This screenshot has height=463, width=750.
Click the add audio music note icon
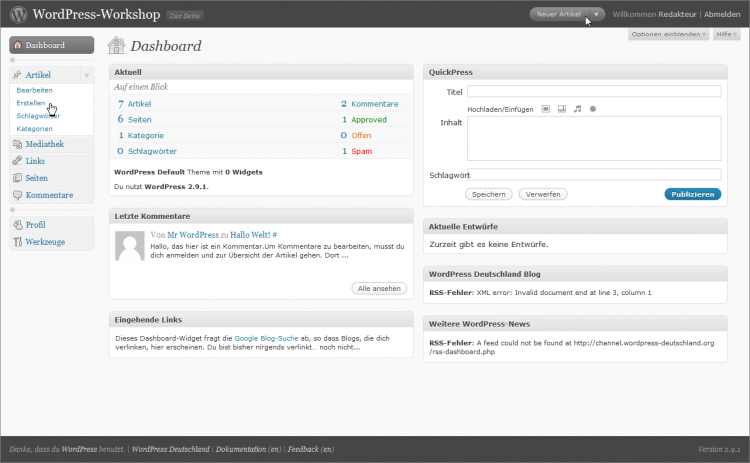pos(578,109)
